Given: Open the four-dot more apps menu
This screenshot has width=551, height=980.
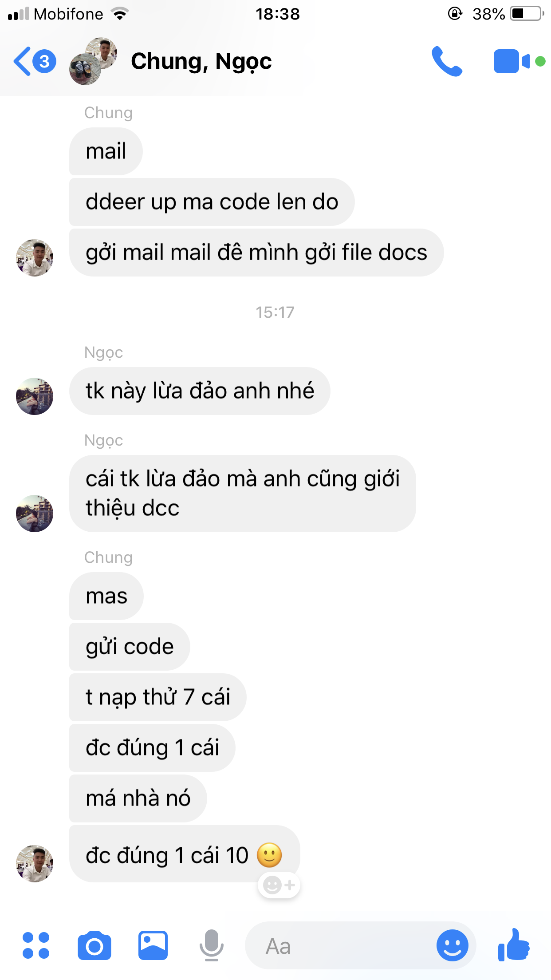Looking at the screenshot, I should (36, 945).
